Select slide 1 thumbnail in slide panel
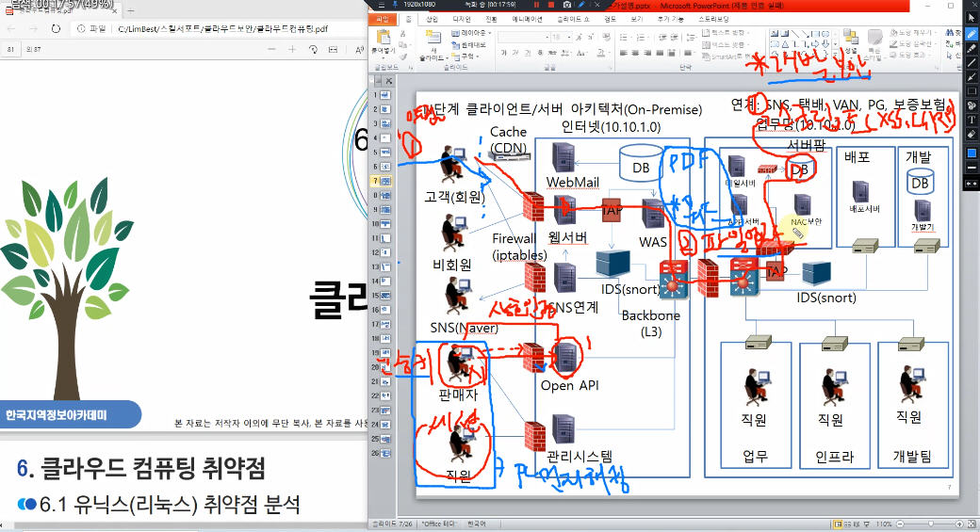 pyautogui.click(x=385, y=95)
